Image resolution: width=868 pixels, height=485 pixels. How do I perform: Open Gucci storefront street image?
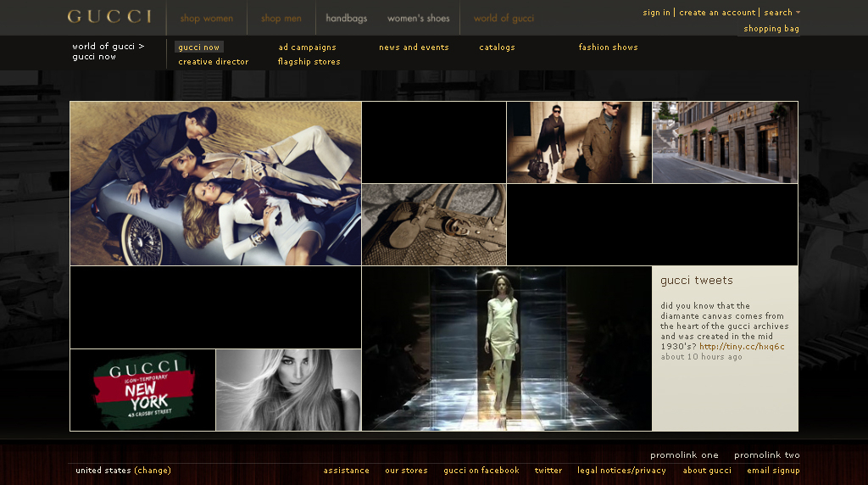click(x=726, y=142)
